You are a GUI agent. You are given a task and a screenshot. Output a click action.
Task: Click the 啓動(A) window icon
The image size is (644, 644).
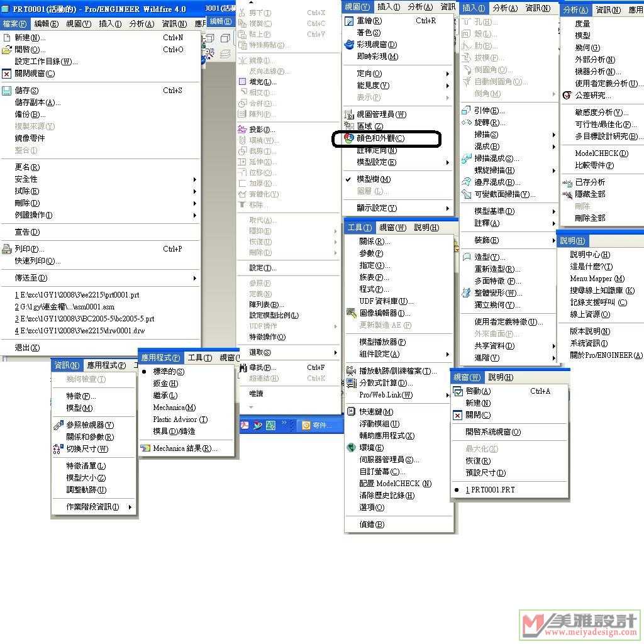(458, 391)
